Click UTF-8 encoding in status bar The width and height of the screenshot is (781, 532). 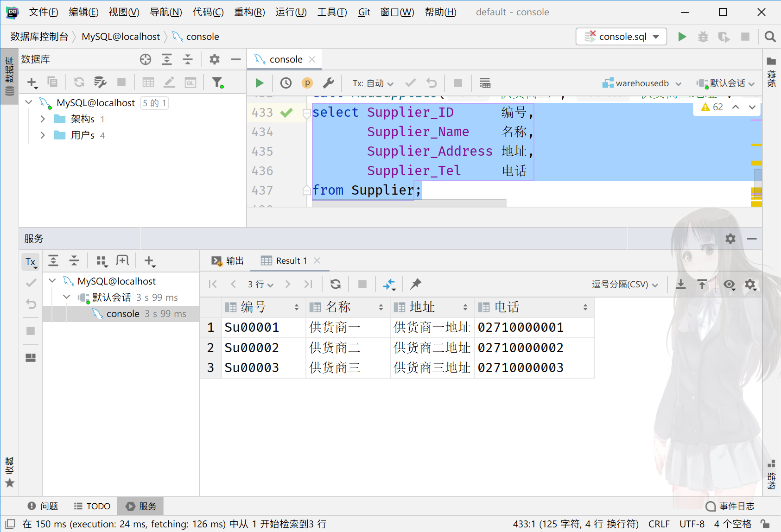click(692, 524)
